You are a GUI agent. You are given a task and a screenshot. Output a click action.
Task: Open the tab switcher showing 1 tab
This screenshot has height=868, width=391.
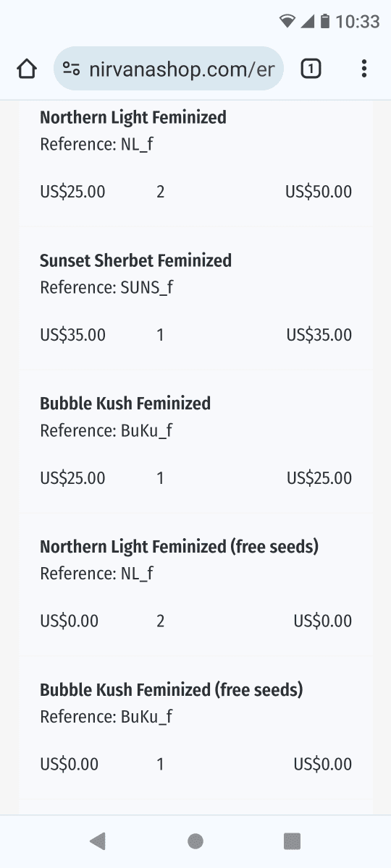(x=311, y=69)
